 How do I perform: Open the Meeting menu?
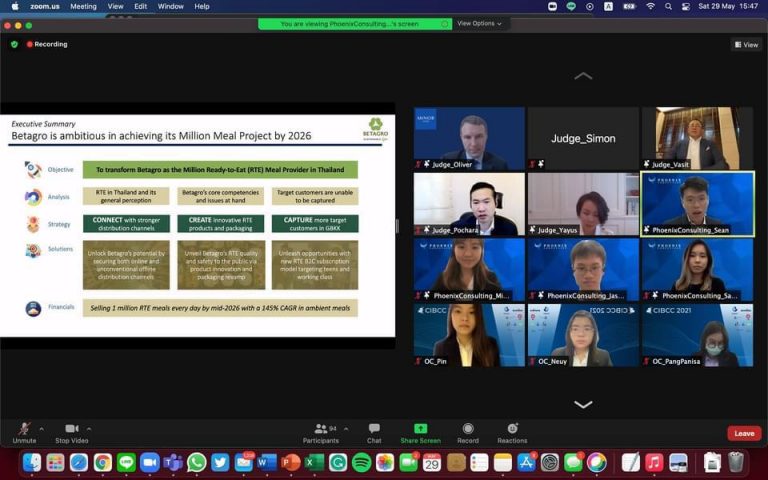pyautogui.click(x=83, y=6)
